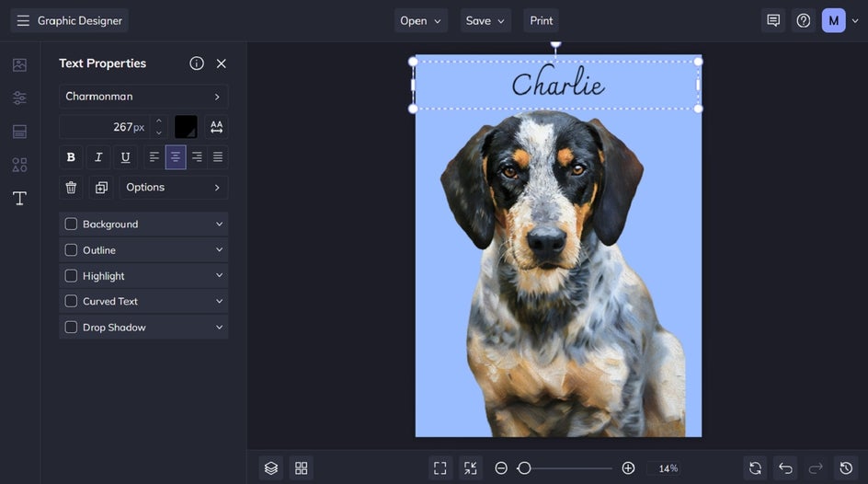Close the Text Properties panel
This screenshot has height=484, width=868.
(x=222, y=63)
